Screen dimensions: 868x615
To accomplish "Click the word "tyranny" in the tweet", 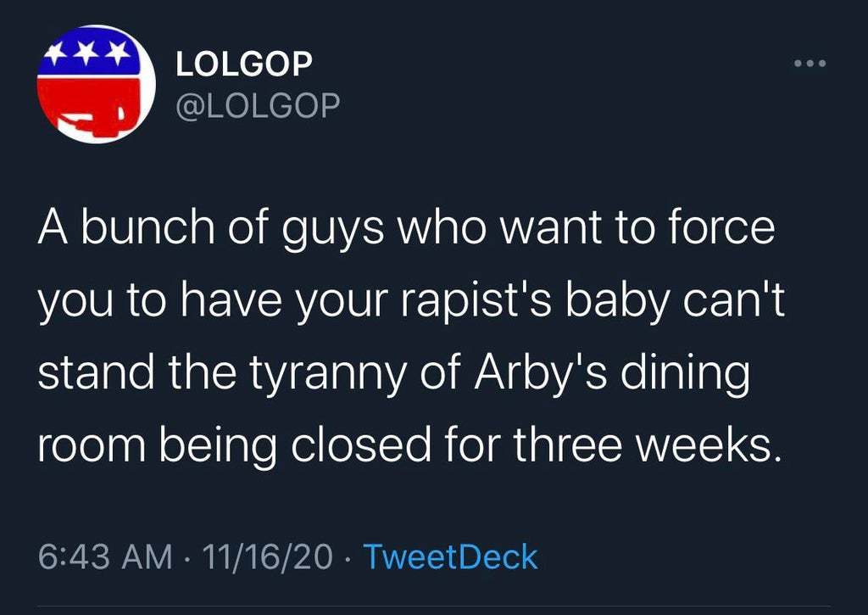I will tap(328, 375).
